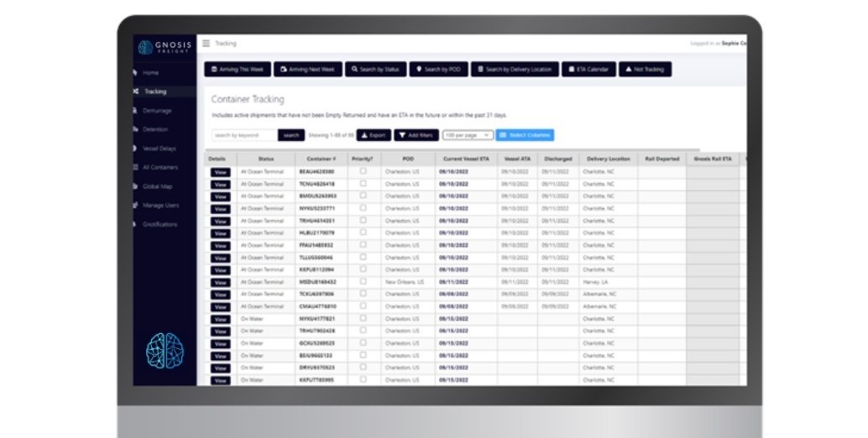Click the search by keyword field
Screen dimensions: 868x438
243,135
